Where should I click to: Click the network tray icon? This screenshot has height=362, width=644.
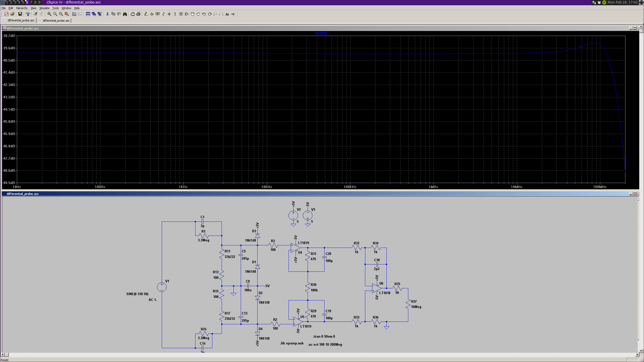coord(594,2)
